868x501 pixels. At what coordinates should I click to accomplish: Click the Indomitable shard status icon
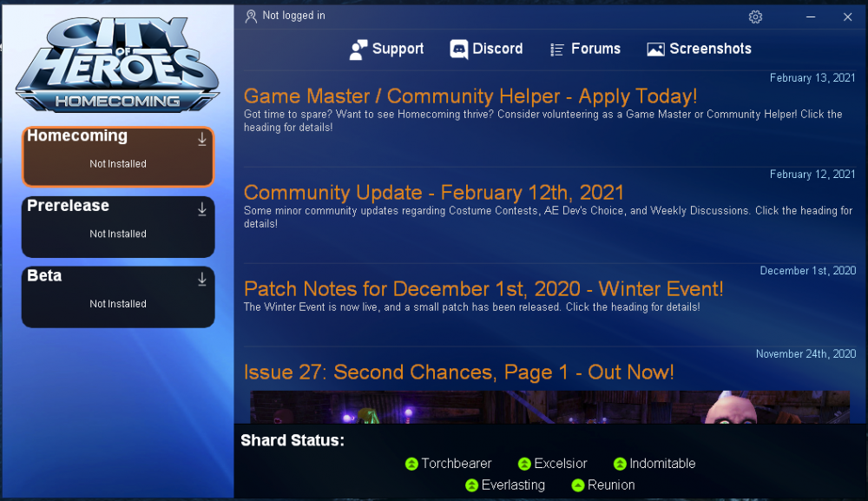(619, 464)
